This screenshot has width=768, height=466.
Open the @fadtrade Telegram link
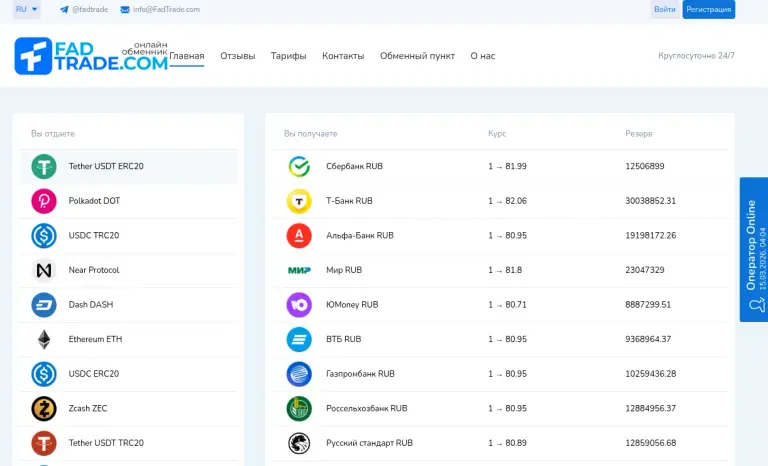[90, 9]
